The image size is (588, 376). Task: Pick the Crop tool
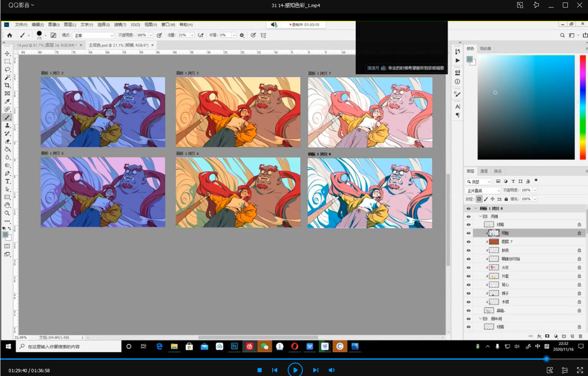coord(7,86)
